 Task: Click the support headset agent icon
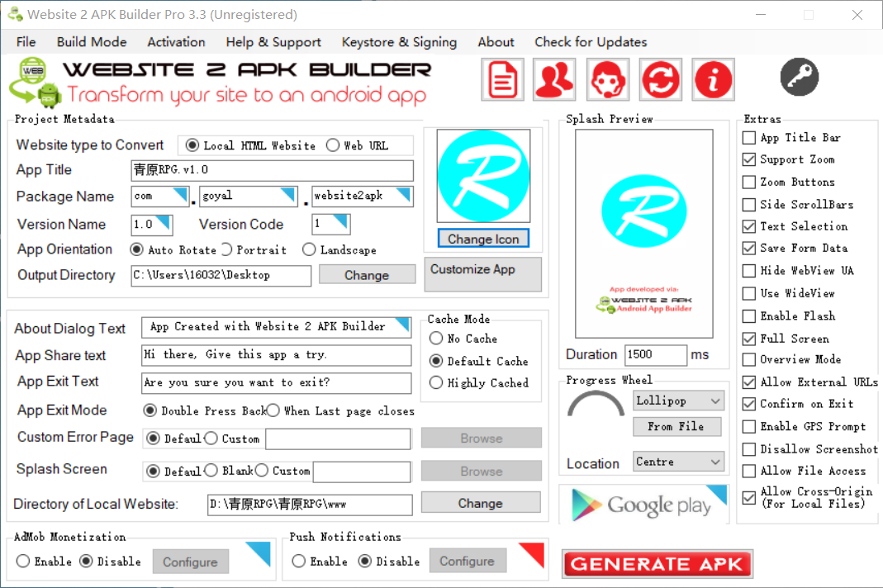point(607,79)
